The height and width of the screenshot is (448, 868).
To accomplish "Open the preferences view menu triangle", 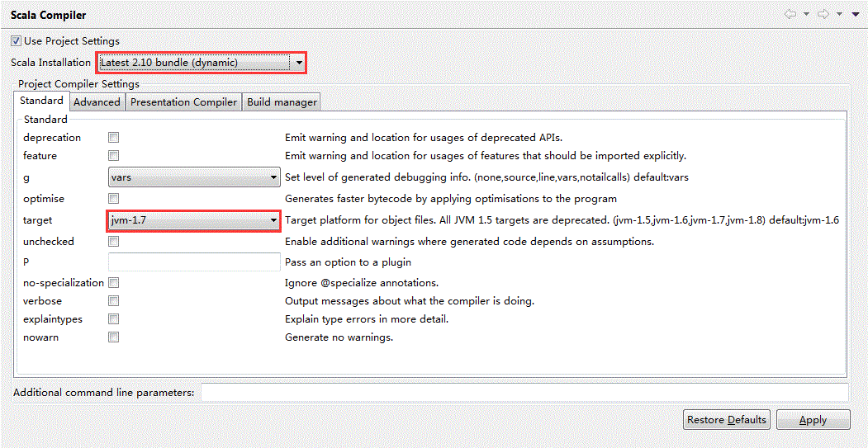I will [x=856, y=14].
